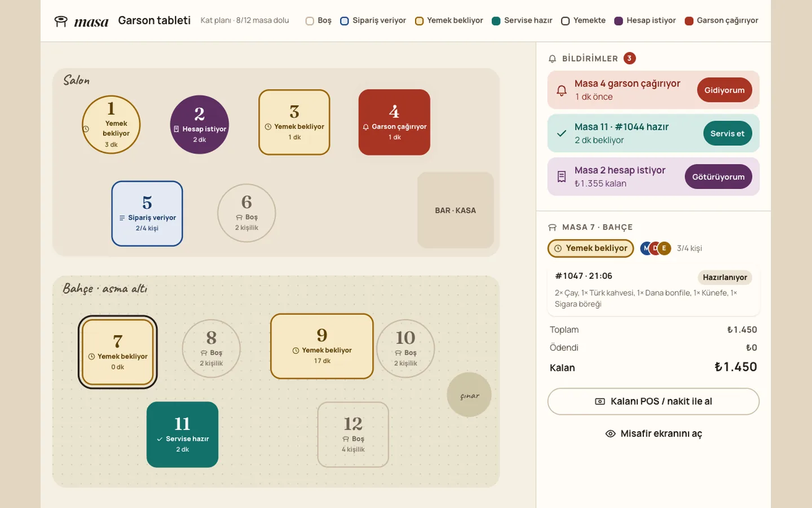Select table 11 ready to serve

click(182, 435)
